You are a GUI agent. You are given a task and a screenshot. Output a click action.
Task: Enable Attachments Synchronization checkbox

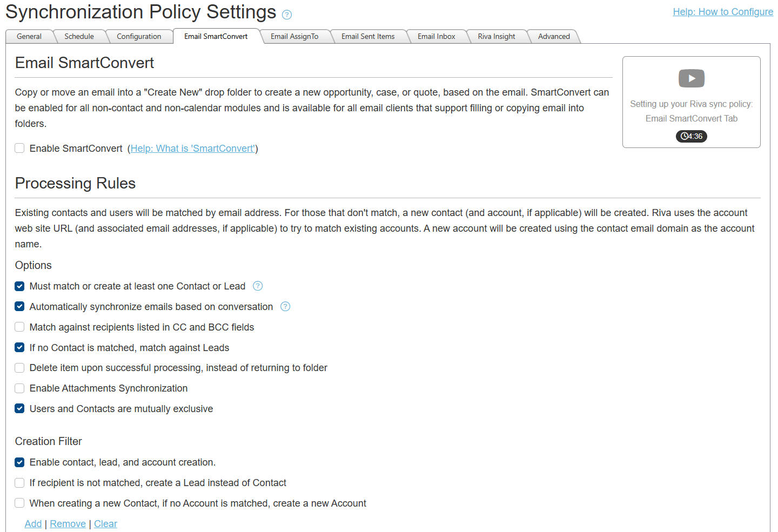click(19, 388)
